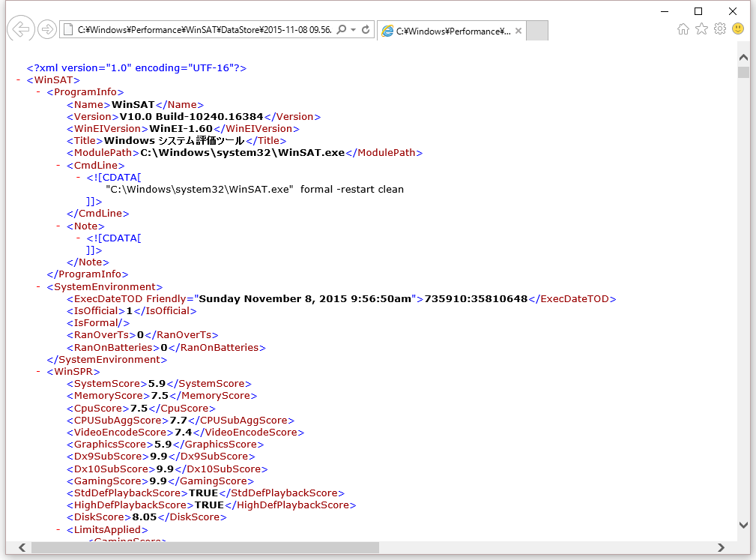The image size is (756, 560).
Task: Click the horizontal scrollbar right arrow
Action: (721, 547)
